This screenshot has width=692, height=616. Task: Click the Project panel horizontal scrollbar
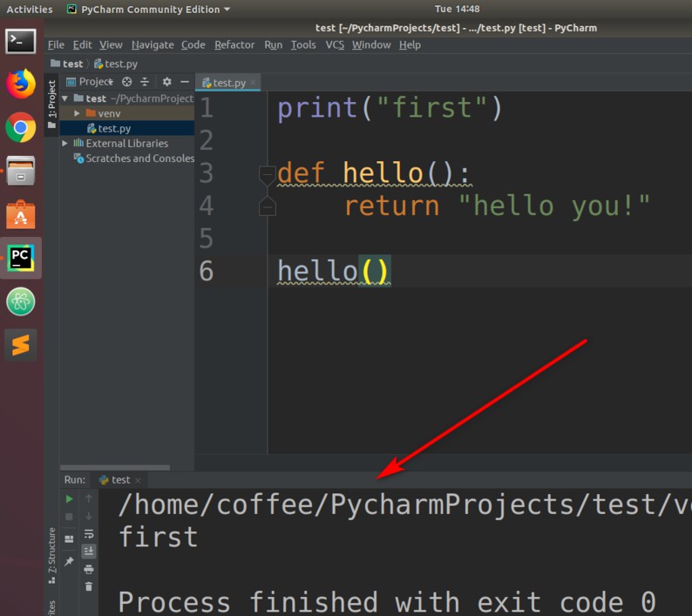(x=115, y=467)
